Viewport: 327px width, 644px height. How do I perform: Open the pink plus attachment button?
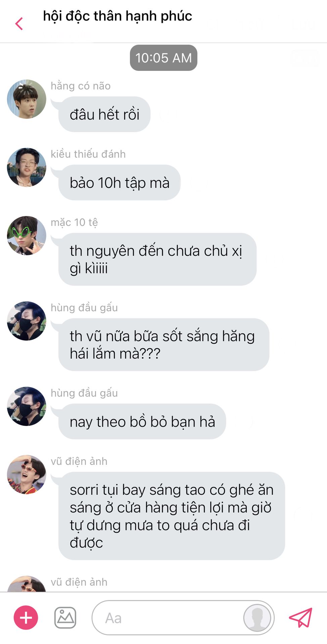(x=26, y=618)
